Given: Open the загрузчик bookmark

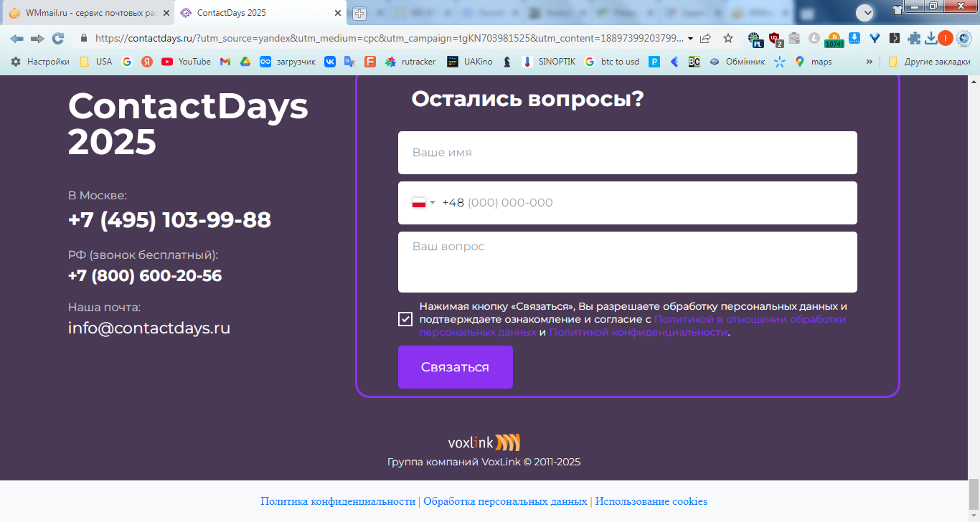Looking at the screenshot, I should coord(288,62).
